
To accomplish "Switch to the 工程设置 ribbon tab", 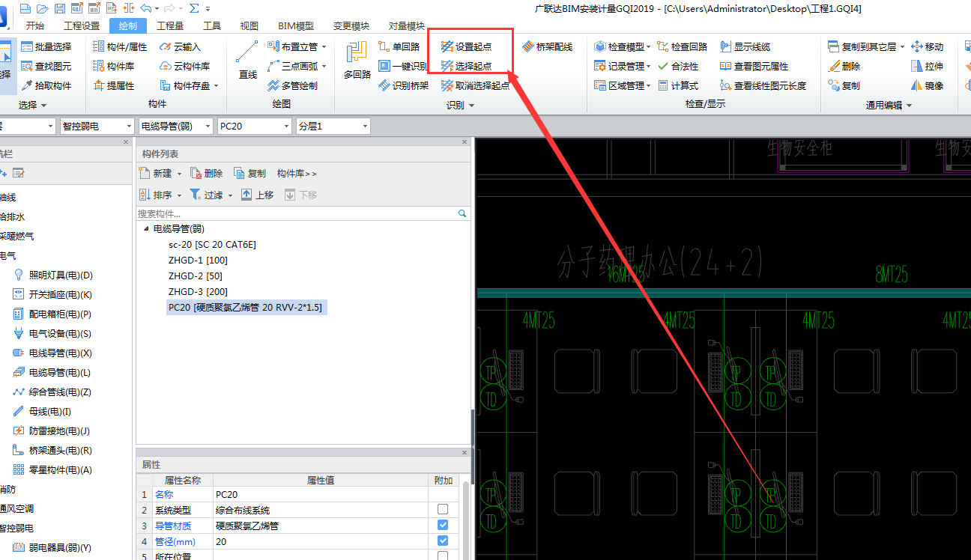I will [82, 25].
